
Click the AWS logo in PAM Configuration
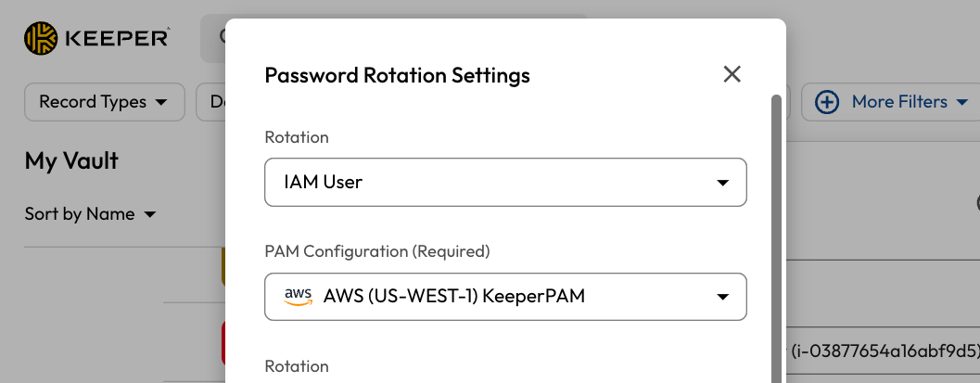pos(298,296)
